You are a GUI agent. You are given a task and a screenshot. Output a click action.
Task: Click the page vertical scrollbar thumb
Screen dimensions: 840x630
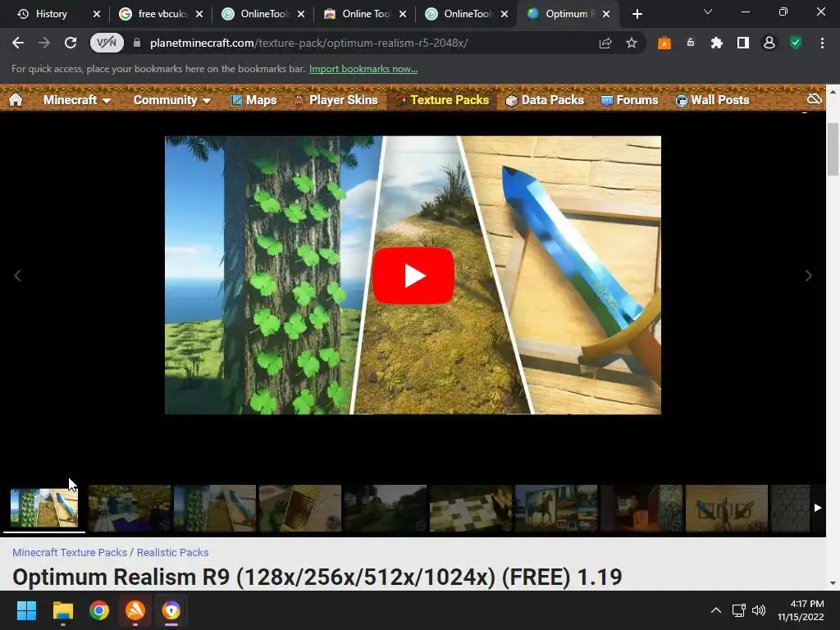833,149
